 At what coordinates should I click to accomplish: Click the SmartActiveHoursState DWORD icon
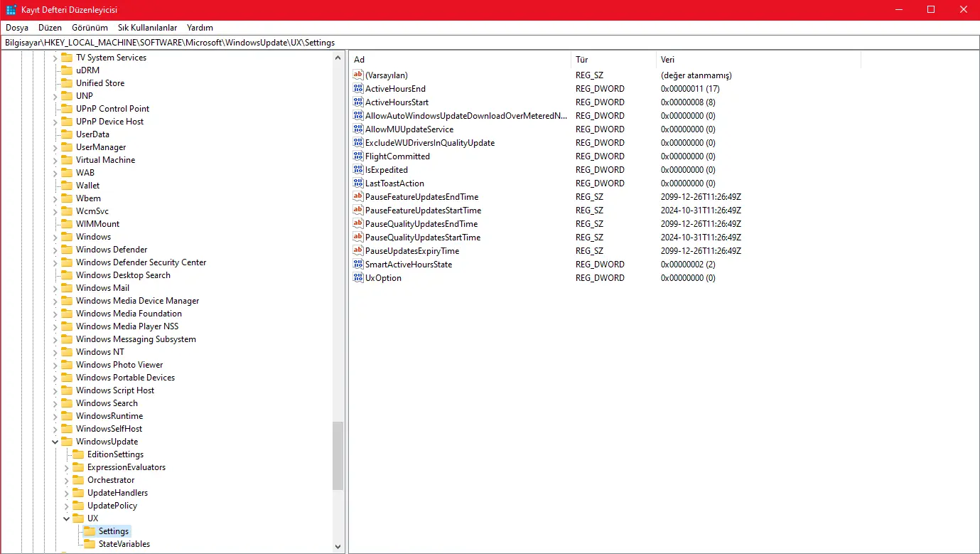358,265
